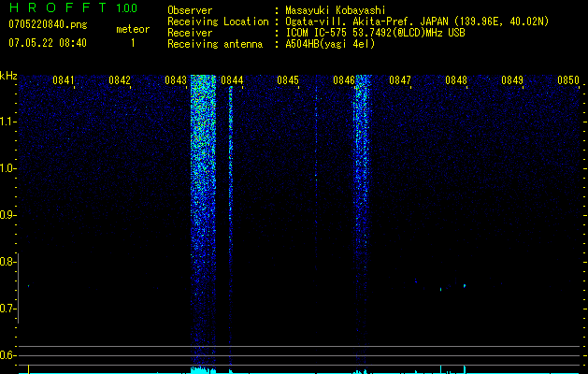The image size is (588, 374).
Task: Click the wide meteor echo band before 0844
Action: 203,220
